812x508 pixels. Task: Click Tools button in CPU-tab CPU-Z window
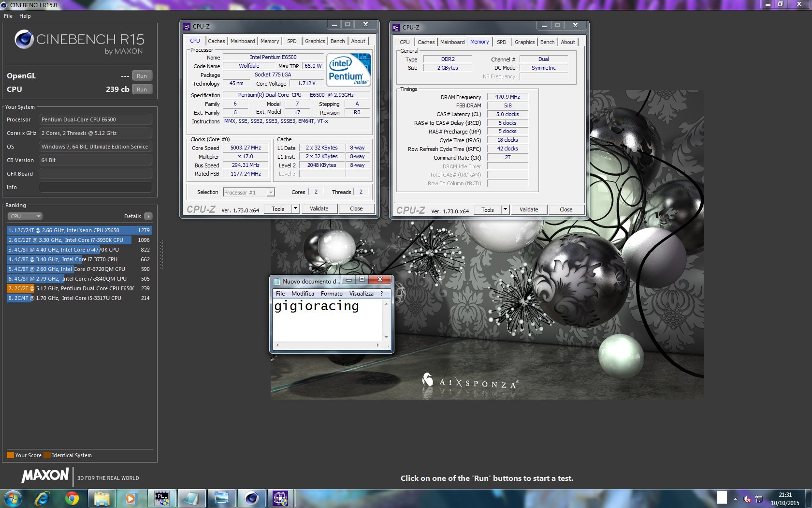278,209
